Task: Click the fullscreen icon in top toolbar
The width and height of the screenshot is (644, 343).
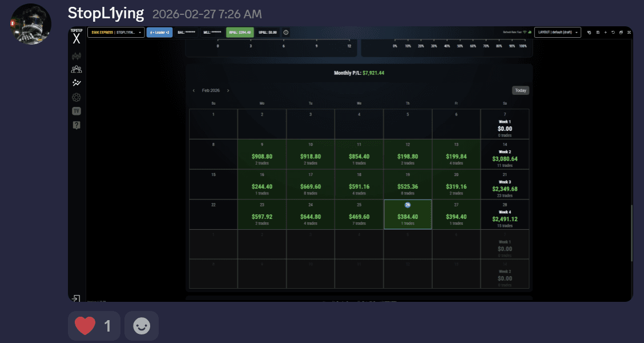Action: tap(629, 33)
